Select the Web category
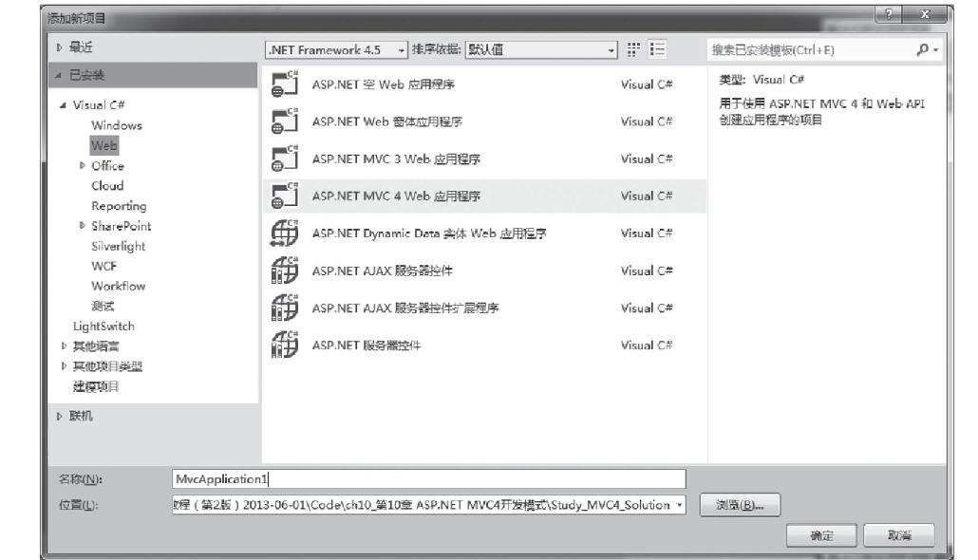Image resolution: width=978 pixels, height=560 pixels. [104, 145]
